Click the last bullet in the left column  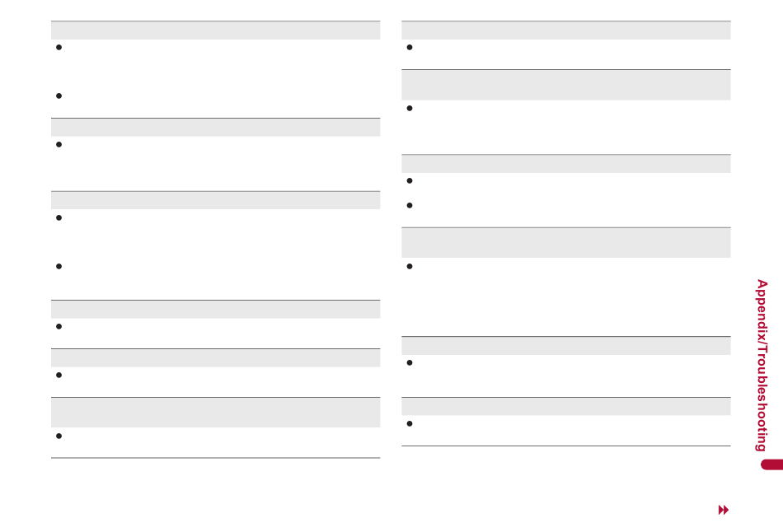59,436
